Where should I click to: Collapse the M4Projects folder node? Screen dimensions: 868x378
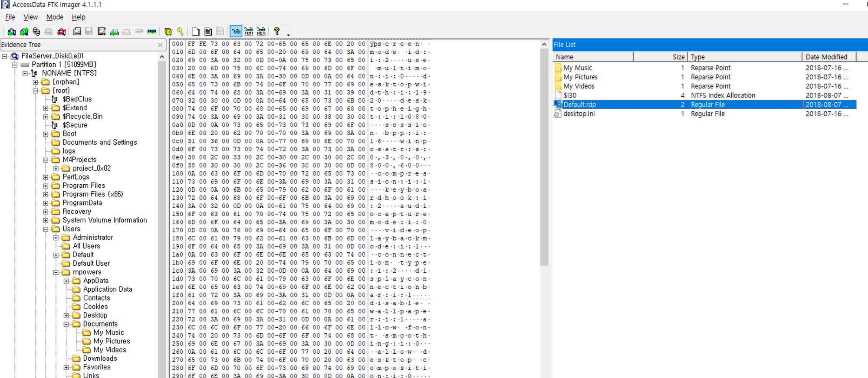coord(46,160)
